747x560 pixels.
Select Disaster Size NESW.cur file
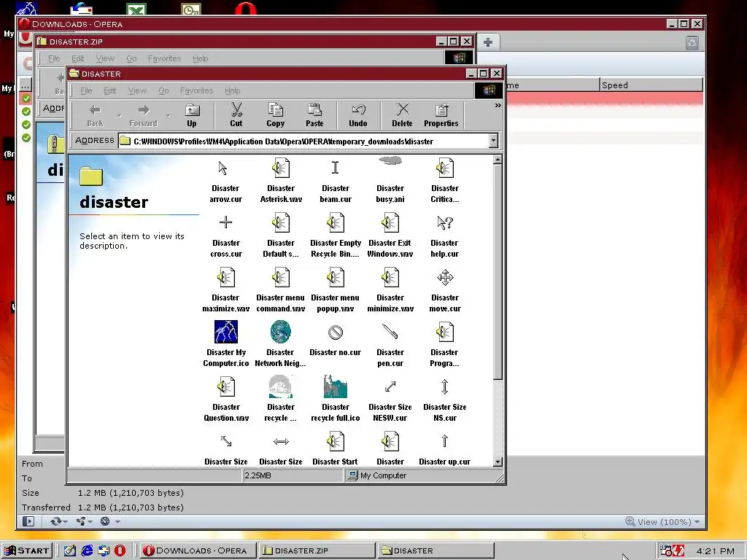point(390,400)
